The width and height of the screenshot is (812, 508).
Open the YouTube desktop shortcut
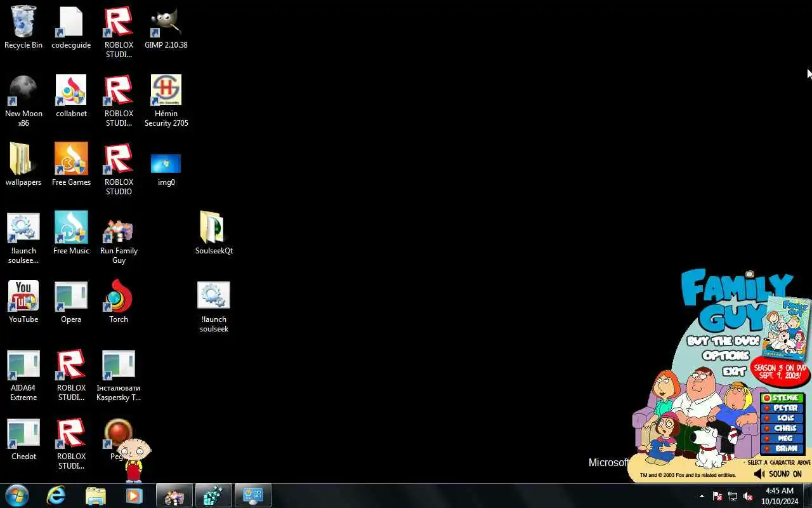pos(23,302)
